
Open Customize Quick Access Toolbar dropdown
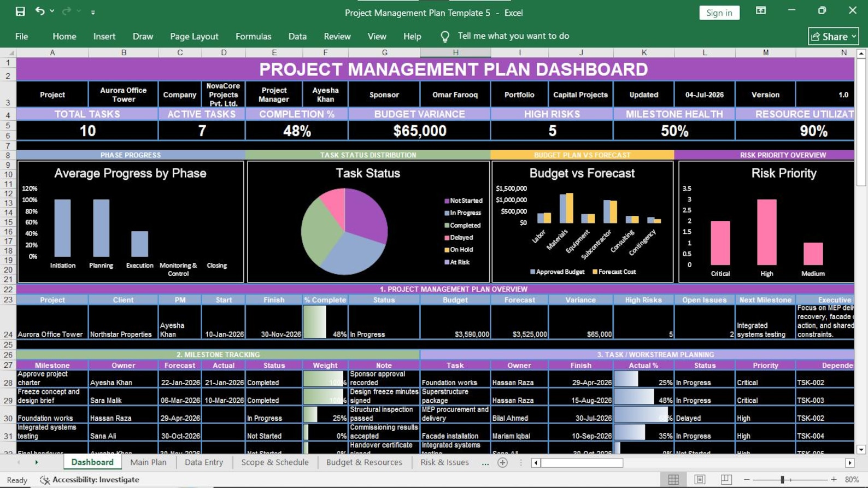(93, 12)
